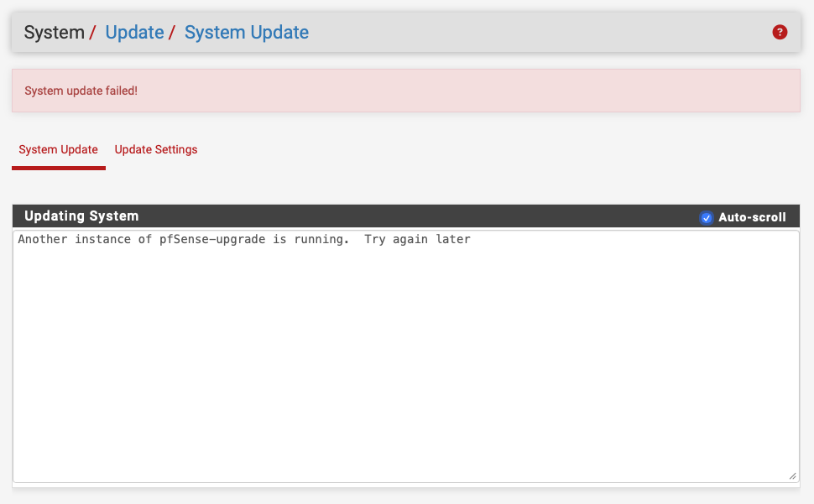Click the 'Another instance of pfSense-upgrade is running' message

coord(244,239)
